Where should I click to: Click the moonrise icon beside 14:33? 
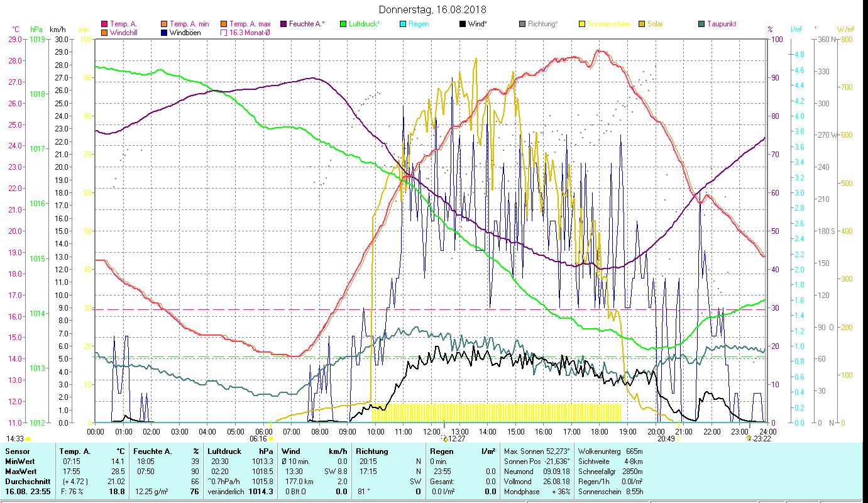(x=28, y=439)
